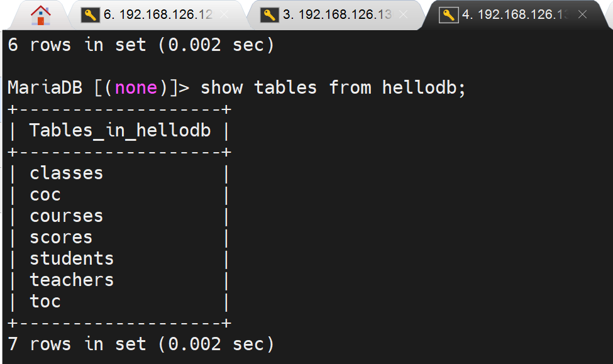Viewport: 613px width, 364px height.
Task: Open the Home tab with house icon
Action: pyautogui.click(x=41, y=14)
